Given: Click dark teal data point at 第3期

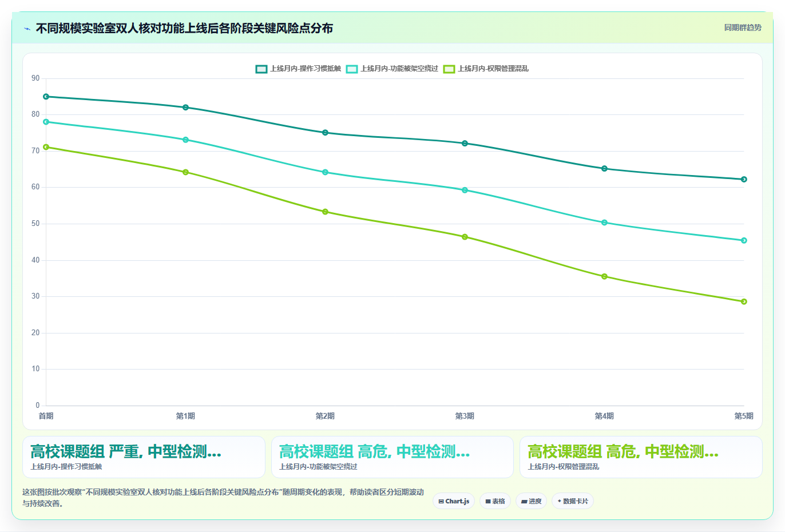Looking at the screenshot, I should [465, 144].
